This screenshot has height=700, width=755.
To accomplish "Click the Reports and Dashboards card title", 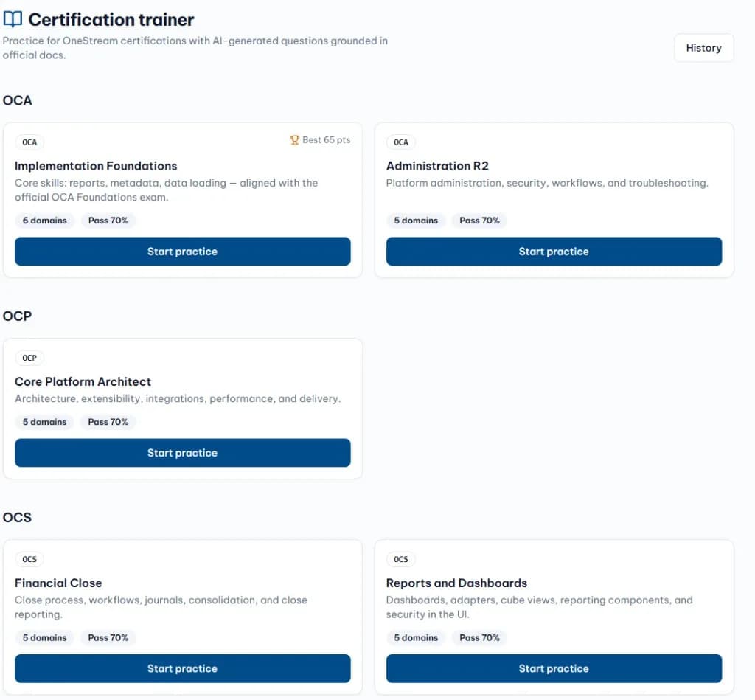I will (456, 583).
